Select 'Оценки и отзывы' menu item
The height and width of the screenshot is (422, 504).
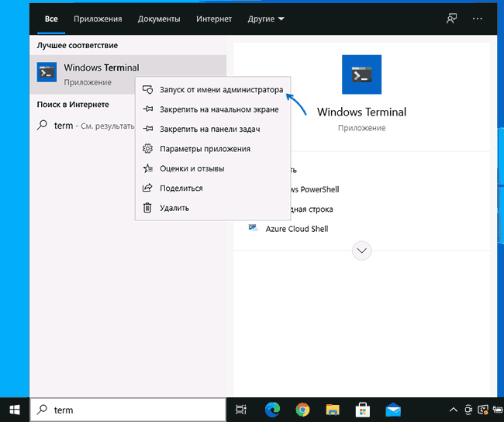click(212, 168)
